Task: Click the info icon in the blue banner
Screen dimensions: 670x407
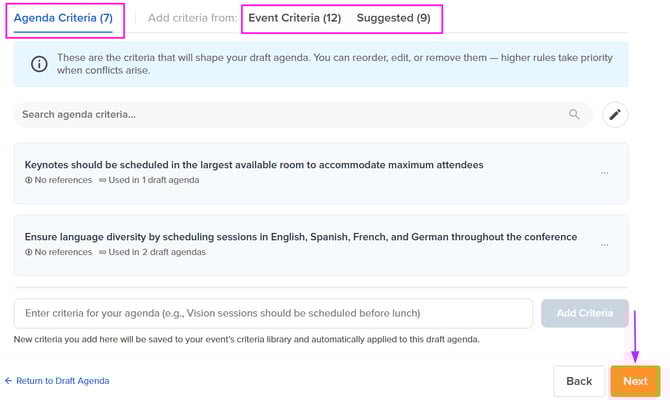Action: [39, 64]
